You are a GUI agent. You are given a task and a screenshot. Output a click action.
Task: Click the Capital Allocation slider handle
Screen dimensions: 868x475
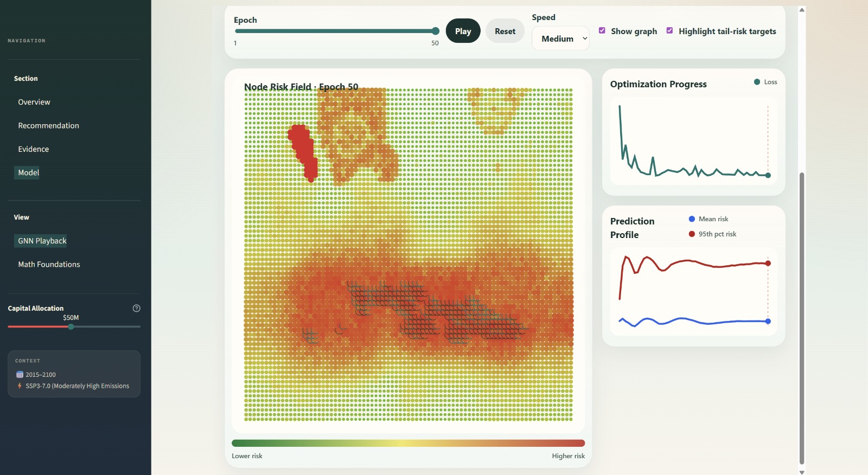[x=71, y=326]
